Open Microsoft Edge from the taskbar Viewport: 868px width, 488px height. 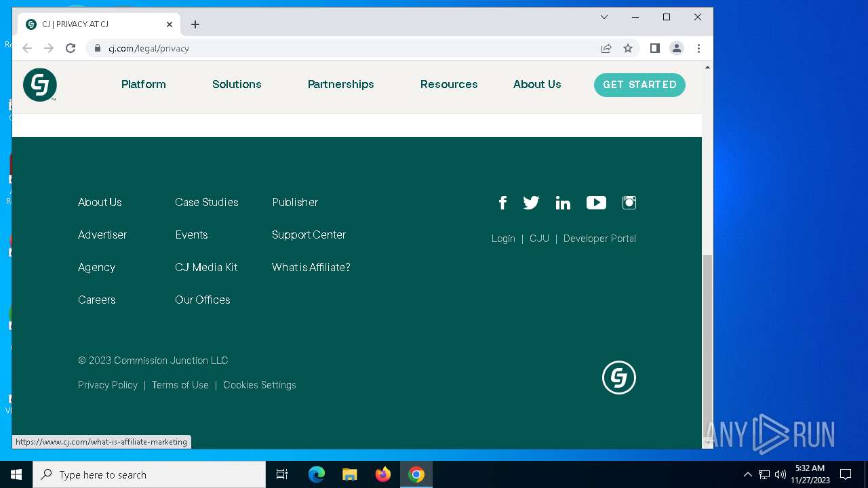tap(317, 474)
